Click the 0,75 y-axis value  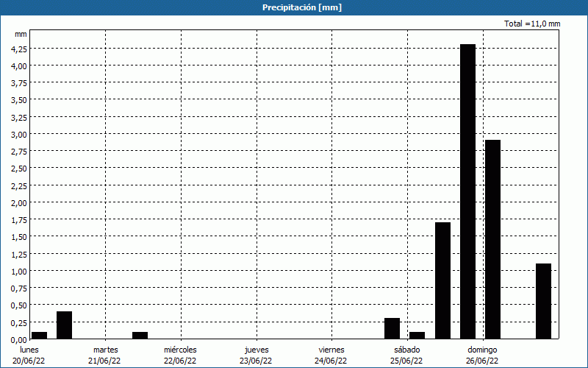coord(19,289)
